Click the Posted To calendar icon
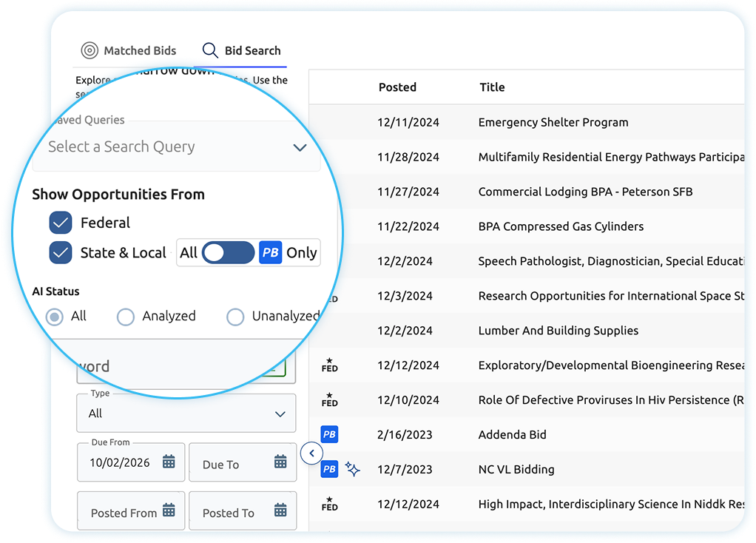The image size is (756, 543). click(x=280, y=510)
